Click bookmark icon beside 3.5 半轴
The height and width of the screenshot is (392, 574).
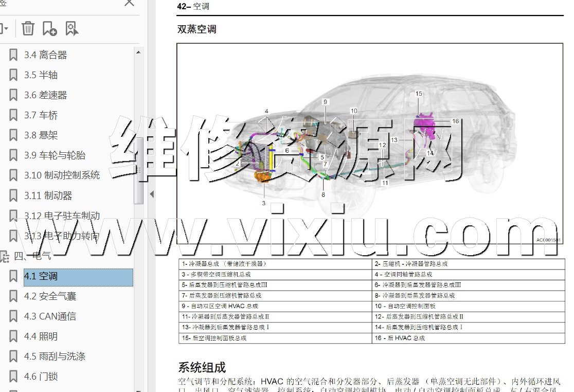point(14,75)
